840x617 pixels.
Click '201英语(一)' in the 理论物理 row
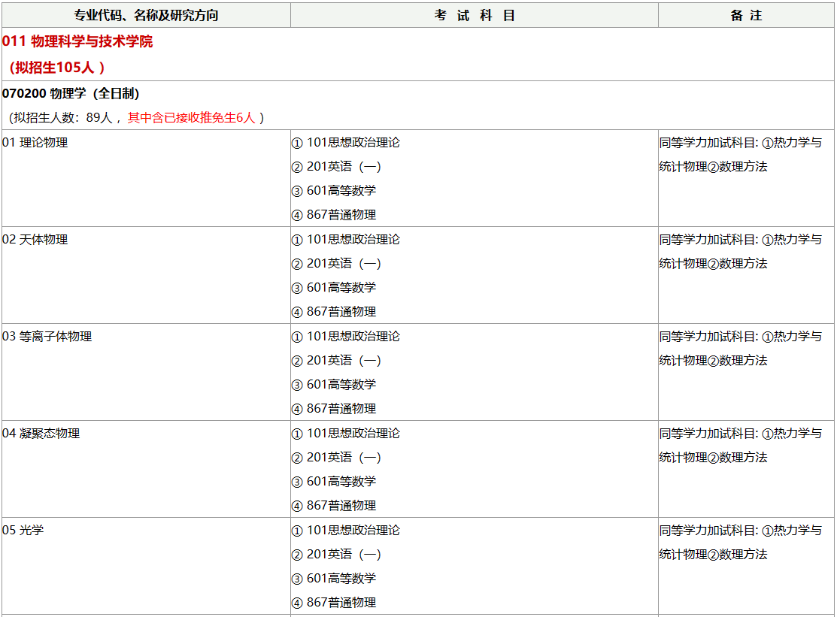(344, 167)
